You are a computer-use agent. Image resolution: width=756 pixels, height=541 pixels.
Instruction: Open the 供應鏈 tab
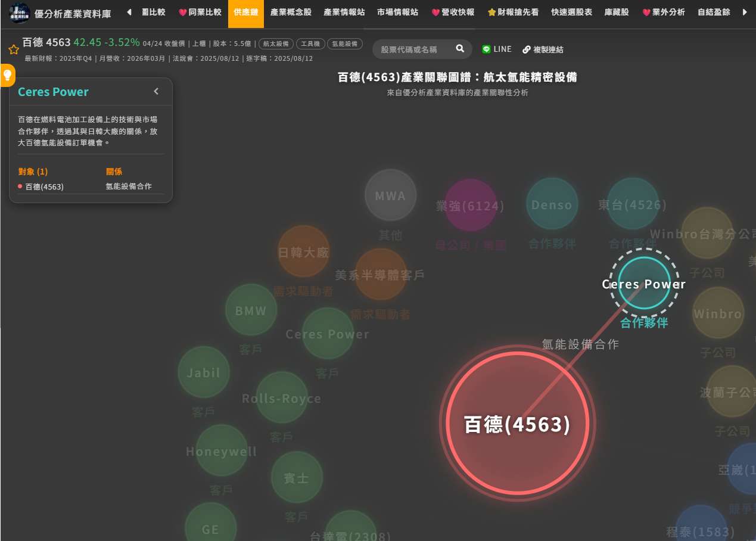click(x=245, y=13)
